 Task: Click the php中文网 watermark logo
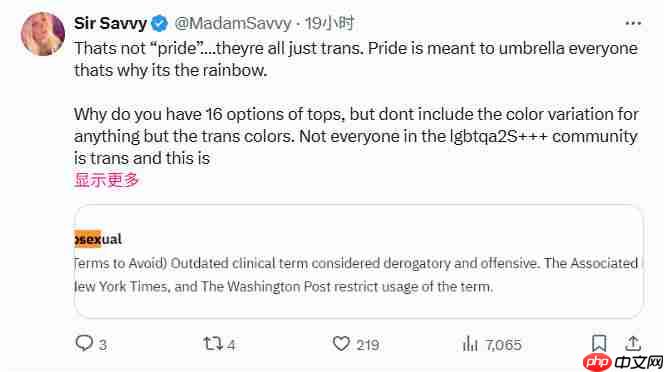(623, 362)
